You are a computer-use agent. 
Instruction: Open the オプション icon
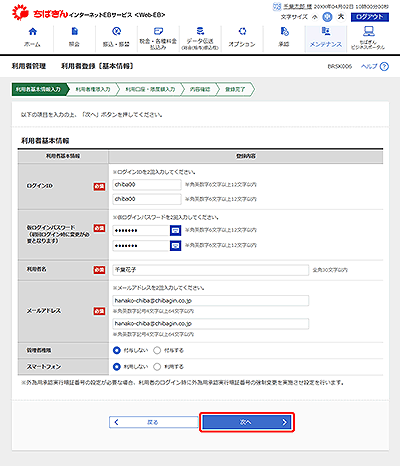tap(242, 31)
